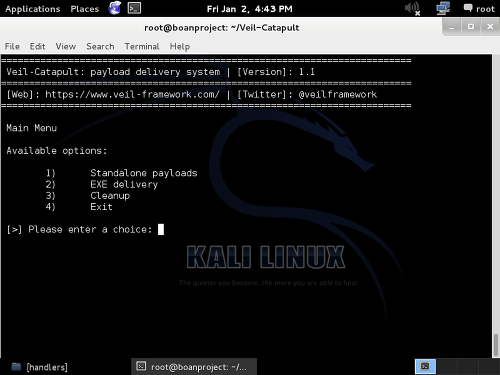The image size is (500, 375).
Task: Click the 'Available options:' text
Action: coord(57,151)
